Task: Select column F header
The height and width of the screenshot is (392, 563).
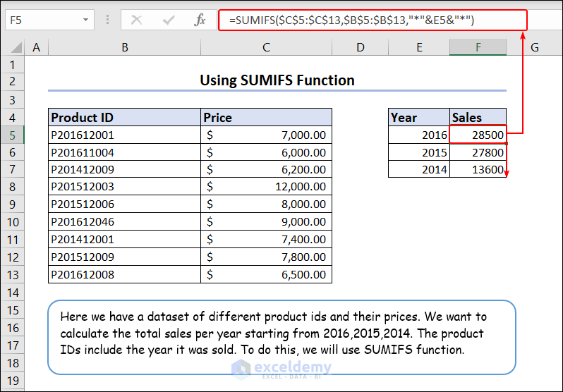Action: click(x=478, y=47)
